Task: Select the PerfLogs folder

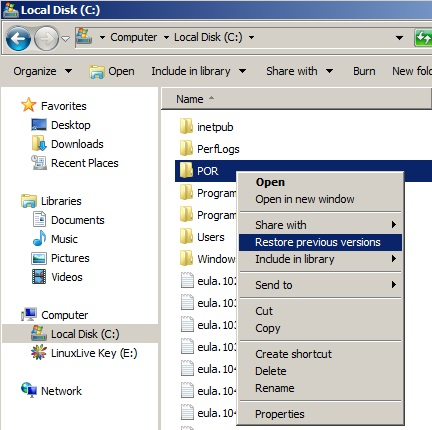Action: [218, 149]
